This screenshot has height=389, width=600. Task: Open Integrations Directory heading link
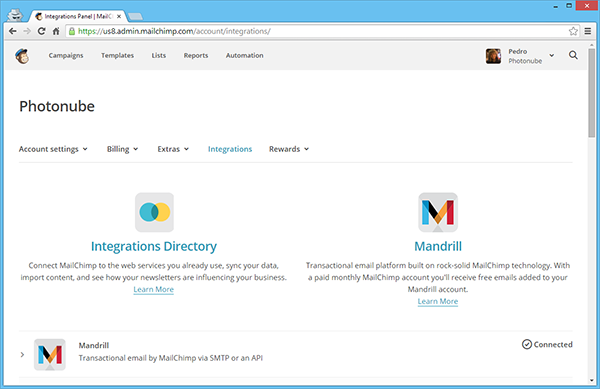point(154,246)
